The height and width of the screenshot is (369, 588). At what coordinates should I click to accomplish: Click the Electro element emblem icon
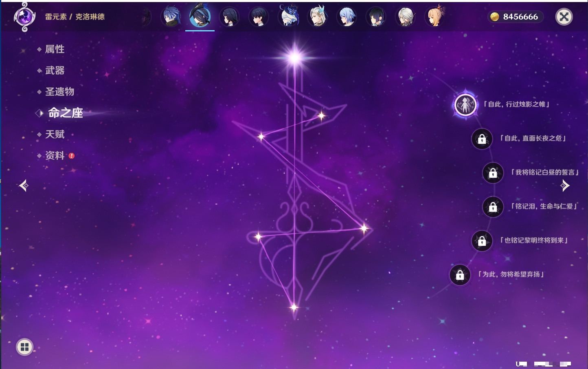click(24, 17)
